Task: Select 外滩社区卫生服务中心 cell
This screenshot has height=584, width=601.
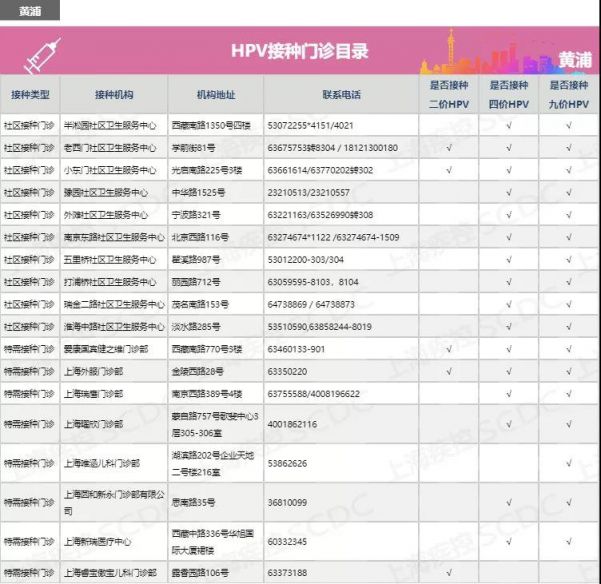Action: 106,215
